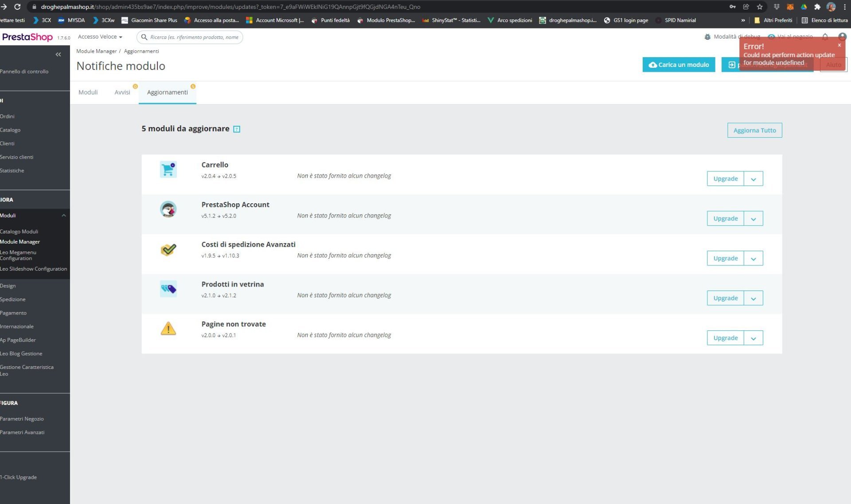Click the help icon beside moduli da aggiornare
This screenshot has width=851, height=504.
[237, 129]
